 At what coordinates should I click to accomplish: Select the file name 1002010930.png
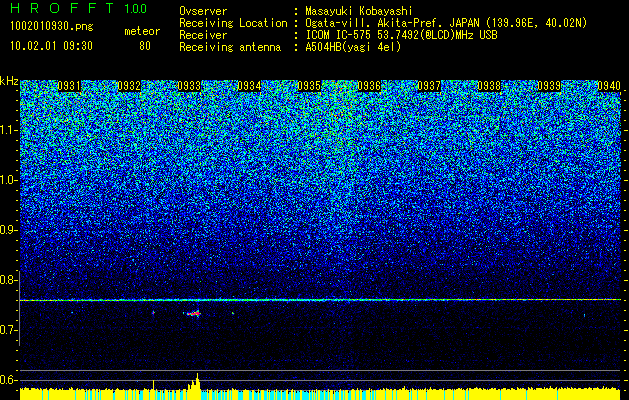(52, 27)
